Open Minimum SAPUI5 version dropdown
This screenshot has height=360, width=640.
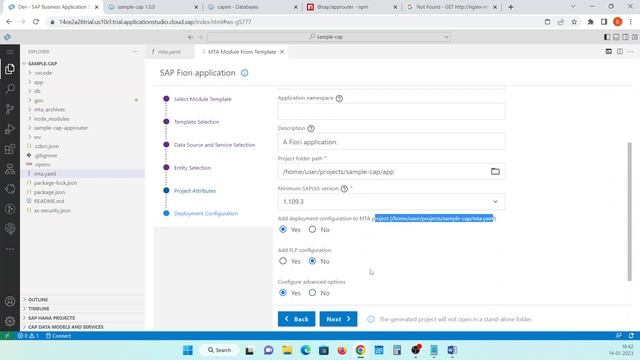[x=391, y=202]
